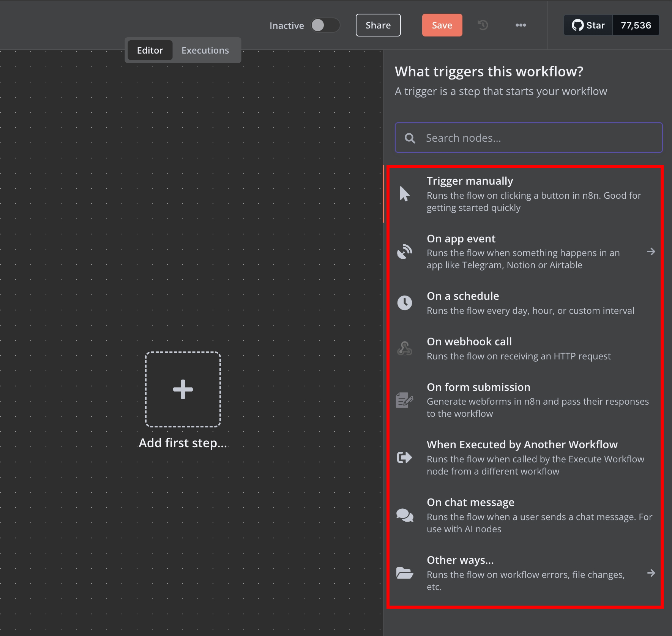
Task: Open the three-dot more options menu
Action: [521, 25]
